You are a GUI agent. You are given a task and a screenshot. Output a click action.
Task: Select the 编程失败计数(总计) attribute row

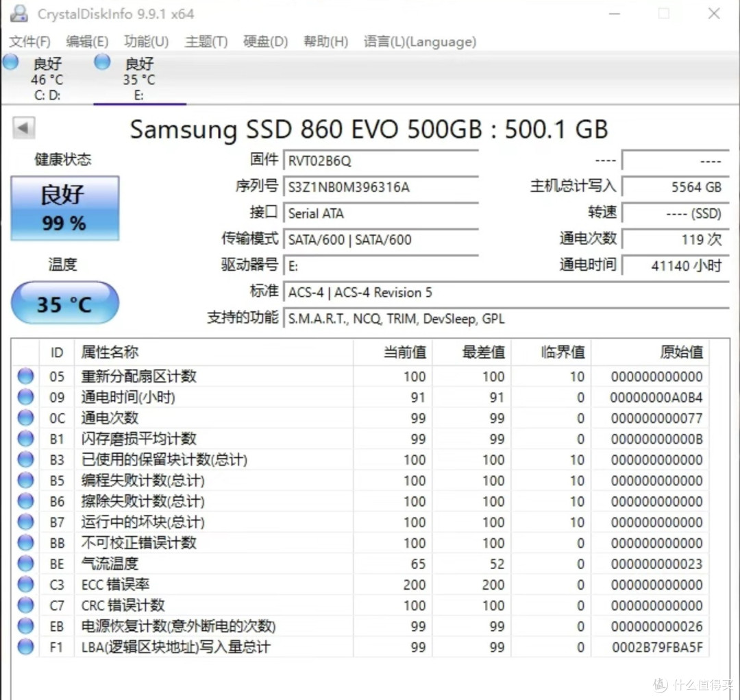click(x=360, y=481)
